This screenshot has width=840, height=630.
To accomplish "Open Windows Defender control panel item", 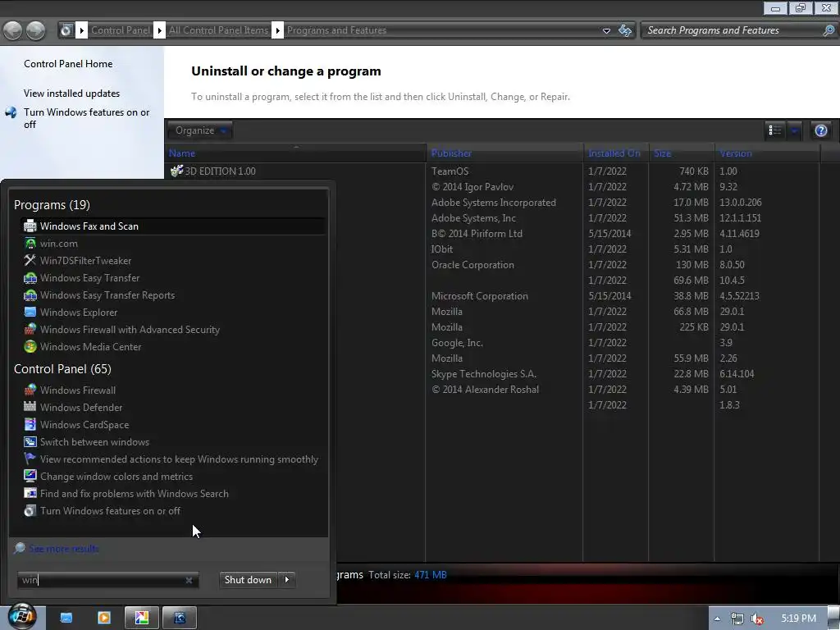I will 172,407.
